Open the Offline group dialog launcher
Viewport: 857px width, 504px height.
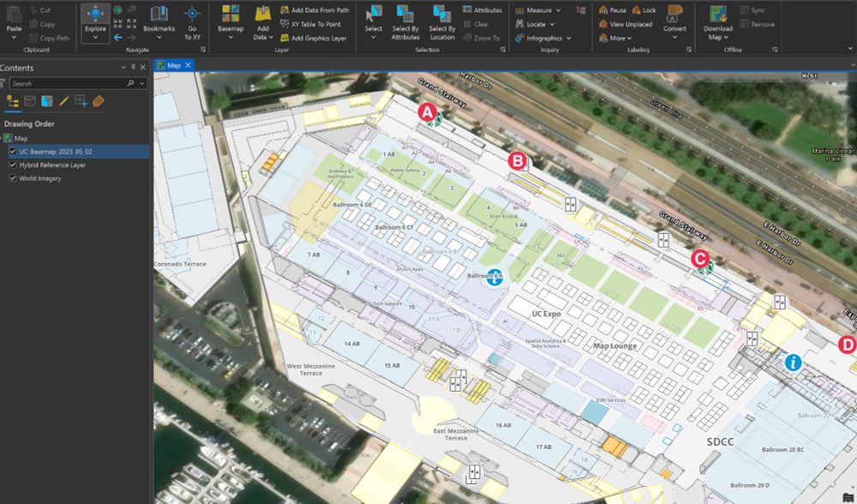pos(775,50)
